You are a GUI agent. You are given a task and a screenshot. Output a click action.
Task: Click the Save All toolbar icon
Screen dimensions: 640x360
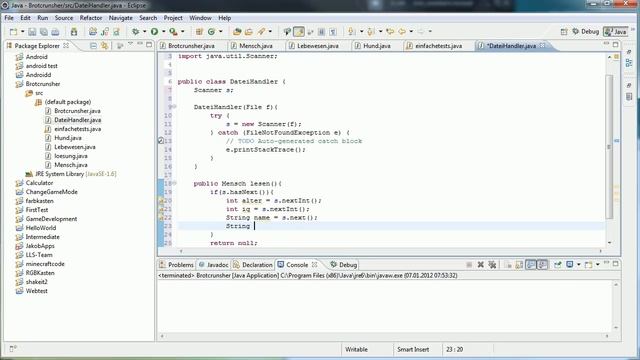point(44,31)
